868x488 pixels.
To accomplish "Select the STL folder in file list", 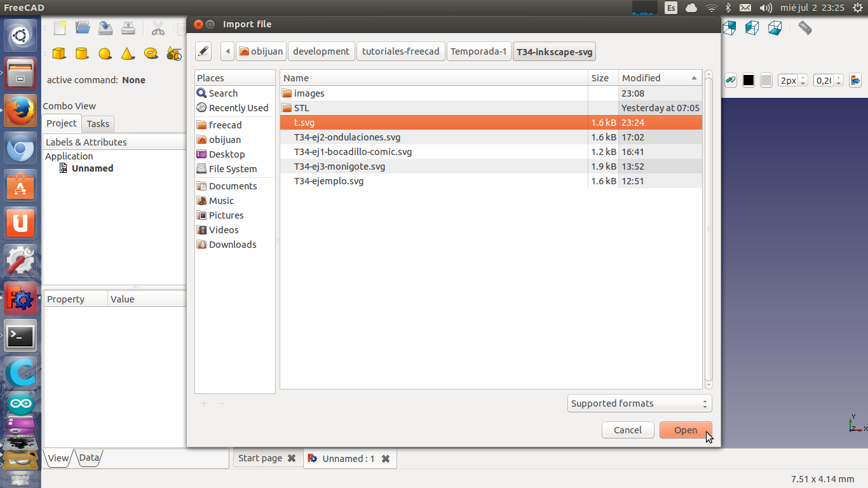I will tap(491, 108).
